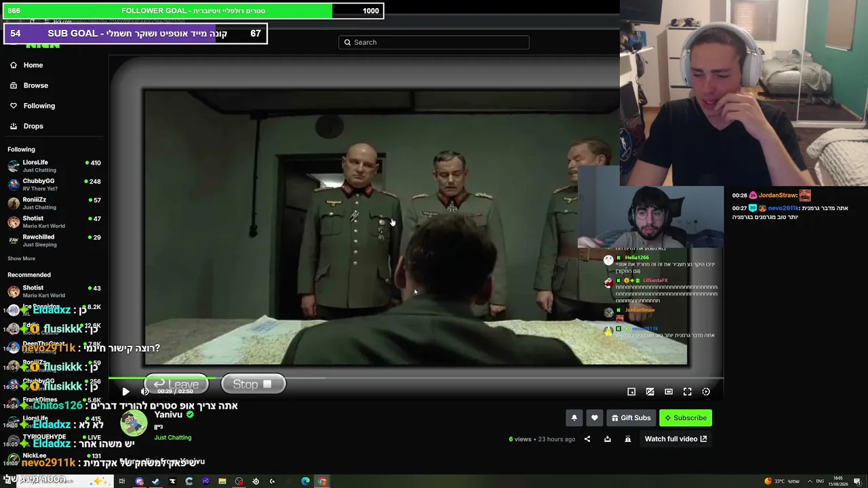The height and width of the screenshot is (488, 868).
Task: Open followed channel ChubbyGG with 248 viewers
Action: [x=54, y=184]
